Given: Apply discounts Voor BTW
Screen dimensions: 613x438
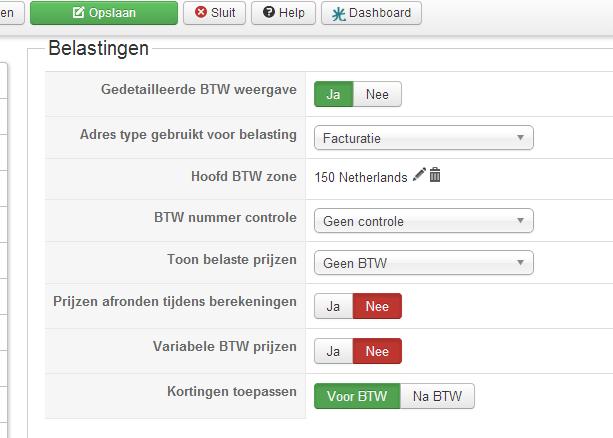Looking at the screenshot, I should (357, 396).
